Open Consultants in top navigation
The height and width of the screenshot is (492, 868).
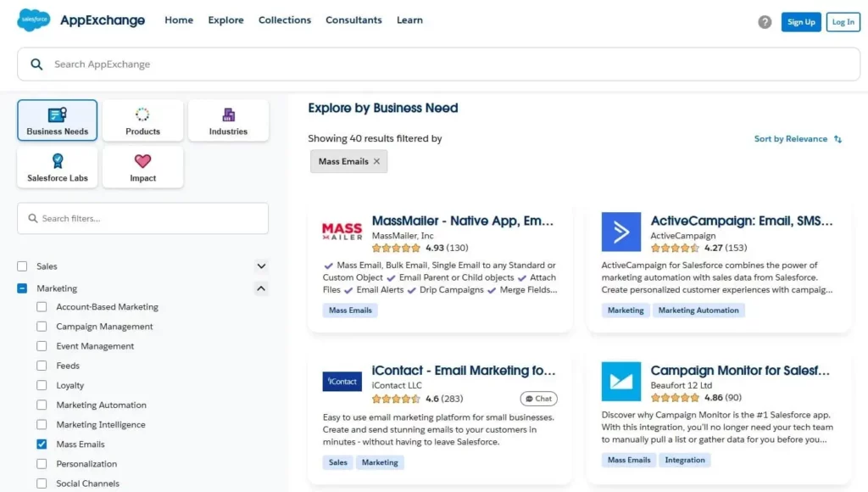[x=353, y=20]
